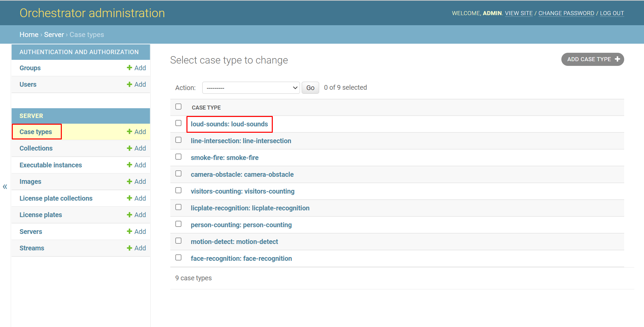Viewport: 644px width, 327px height.
Task: Click the plus Add icon next to Servers
Action: click(129, 232)
